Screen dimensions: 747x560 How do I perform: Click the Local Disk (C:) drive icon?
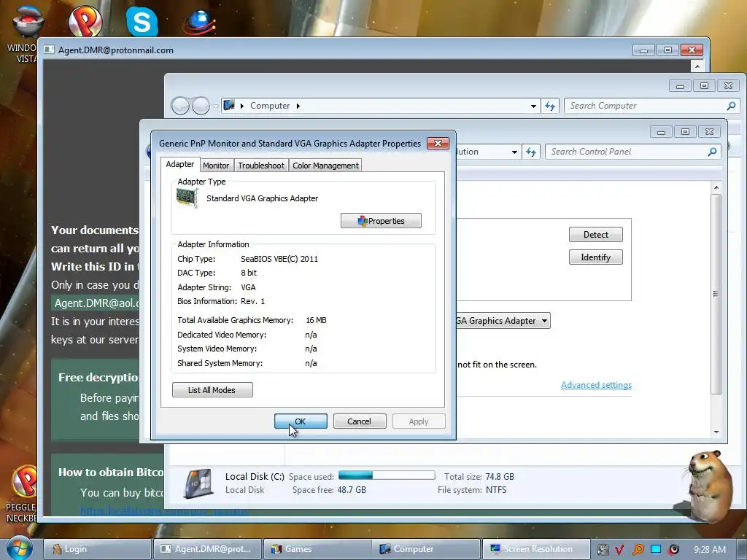tap(199, 483)
